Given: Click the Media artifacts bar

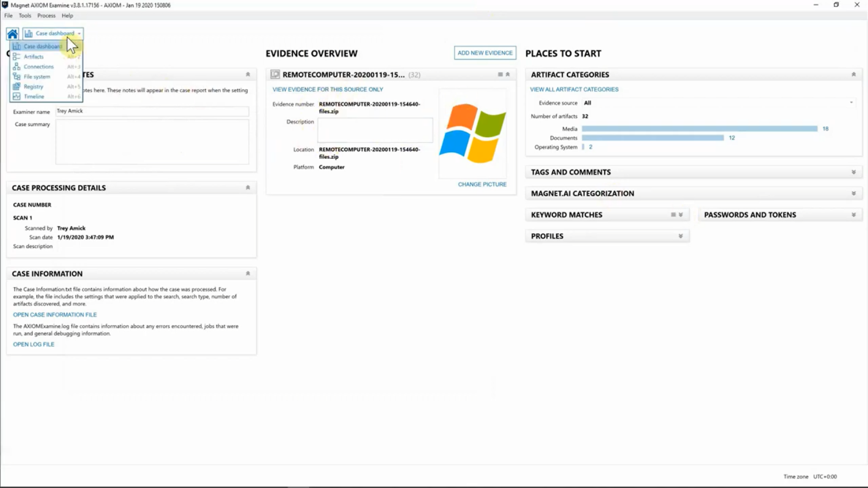Looking at the screenshot, I should pyautogui.click(x=699, y=129).
